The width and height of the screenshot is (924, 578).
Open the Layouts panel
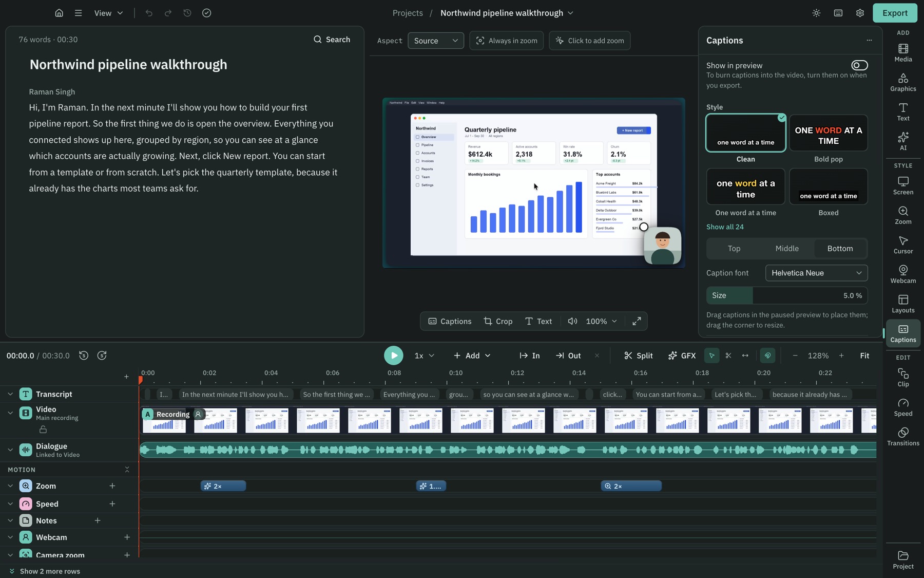coord(903,304)
